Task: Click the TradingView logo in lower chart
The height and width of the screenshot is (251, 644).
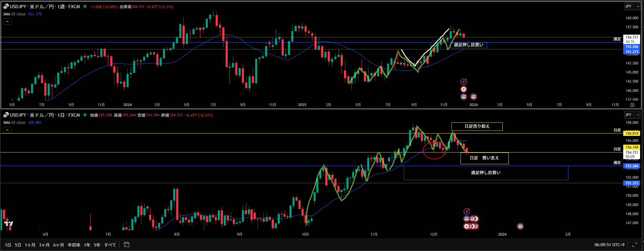Action: (9, 224)
